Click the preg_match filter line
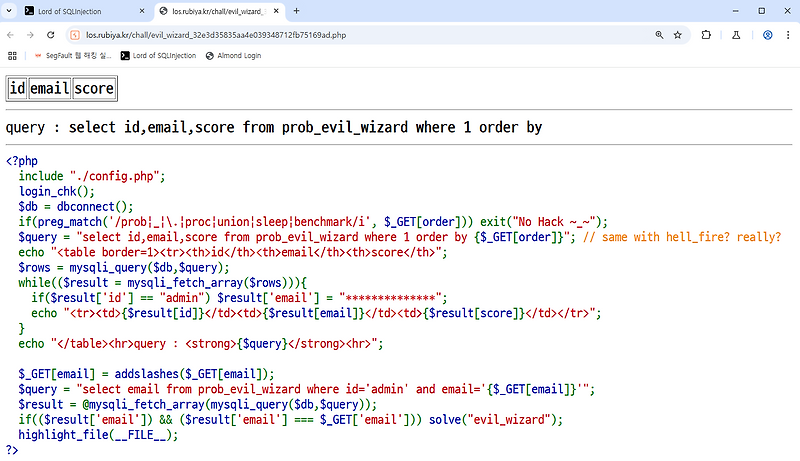The width and height of the screenshot is (800, 461). click(313, 222)
